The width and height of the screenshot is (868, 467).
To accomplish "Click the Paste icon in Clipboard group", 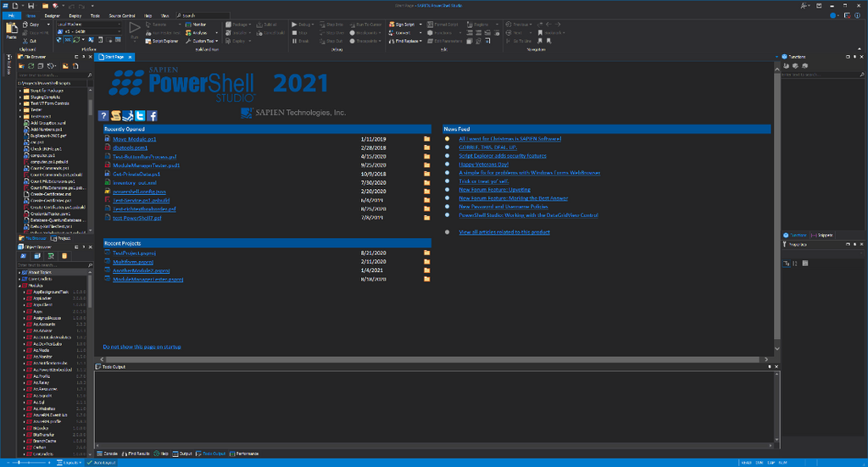I will point(11,29).
